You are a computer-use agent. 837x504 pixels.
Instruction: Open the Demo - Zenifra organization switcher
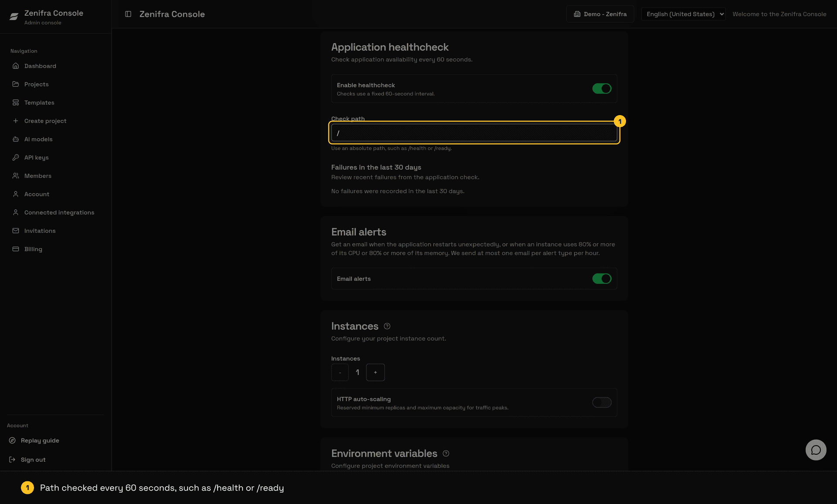click(x=600, y=14)
